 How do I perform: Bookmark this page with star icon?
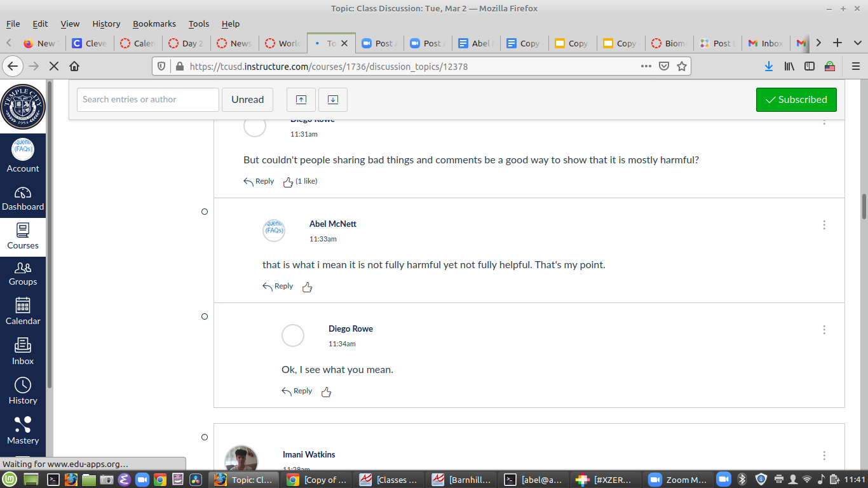click(682, 66)
